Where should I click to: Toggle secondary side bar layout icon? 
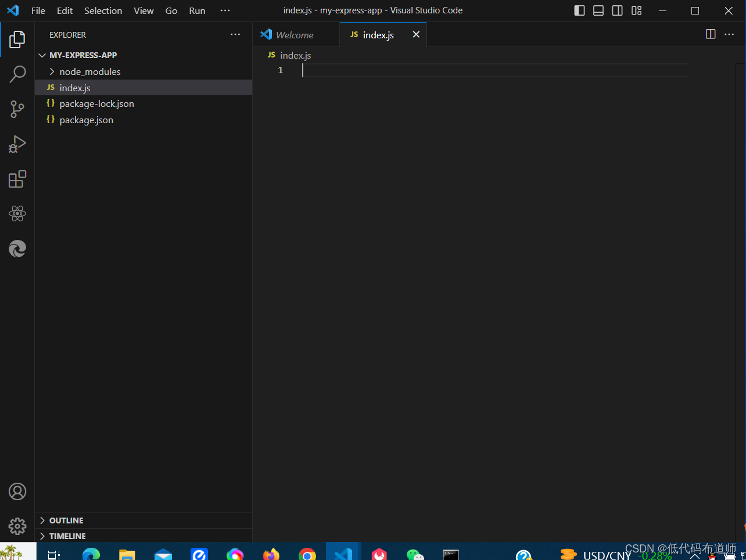coord(618,10)
